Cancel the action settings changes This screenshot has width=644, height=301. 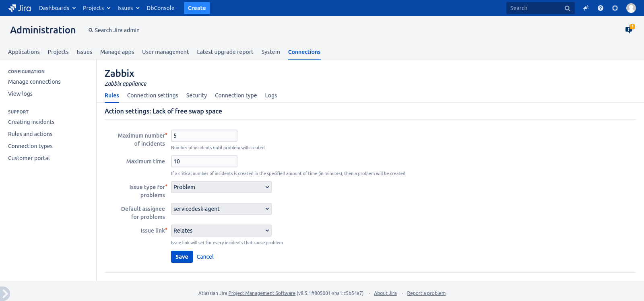(x=205, y=257)
